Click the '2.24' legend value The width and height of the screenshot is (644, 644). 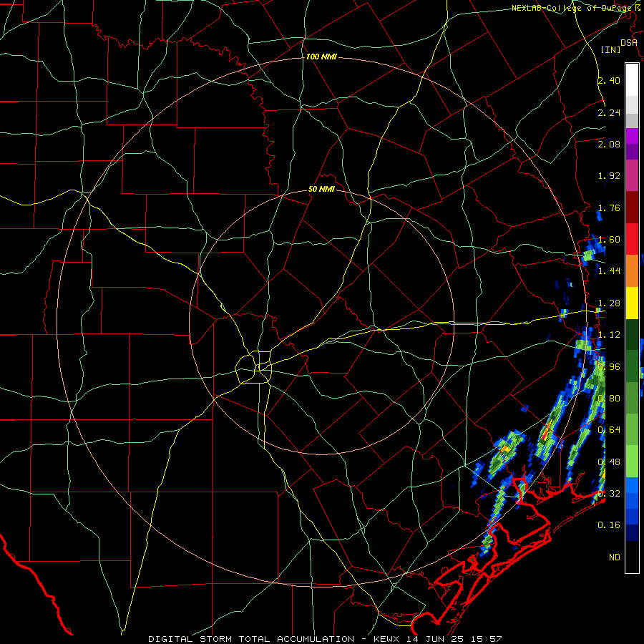(x=609, y=112)
